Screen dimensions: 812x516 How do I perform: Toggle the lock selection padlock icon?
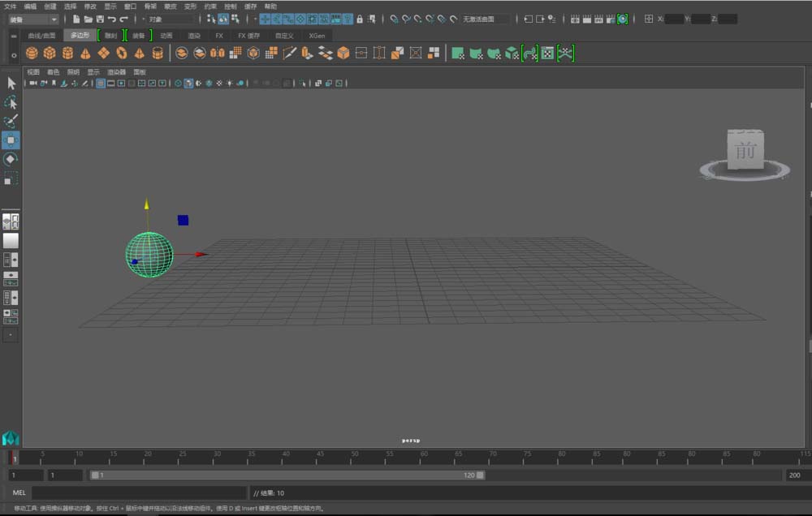(359, 19)
